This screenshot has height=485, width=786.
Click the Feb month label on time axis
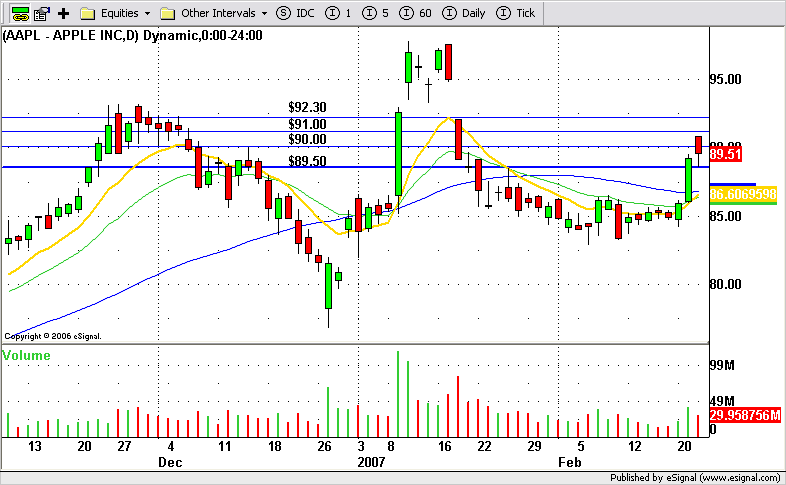click(x=570, y=462)
